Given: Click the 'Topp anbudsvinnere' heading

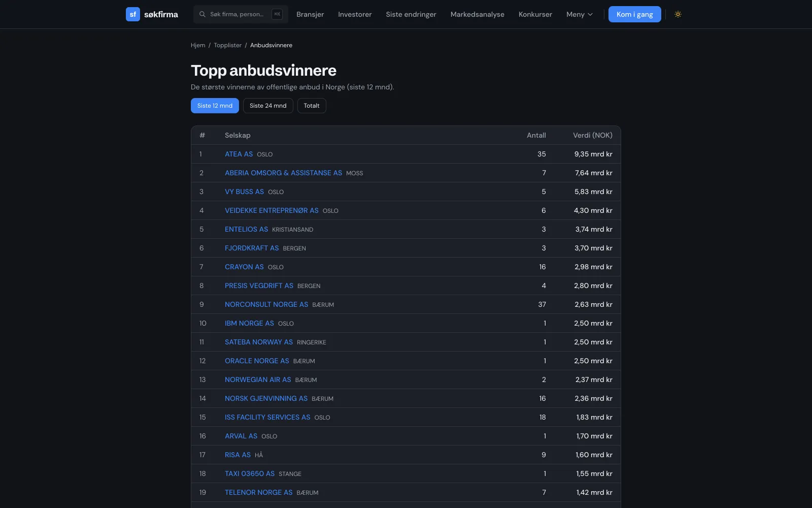Looking at the screenshot, I should click(x=263, y=70).
